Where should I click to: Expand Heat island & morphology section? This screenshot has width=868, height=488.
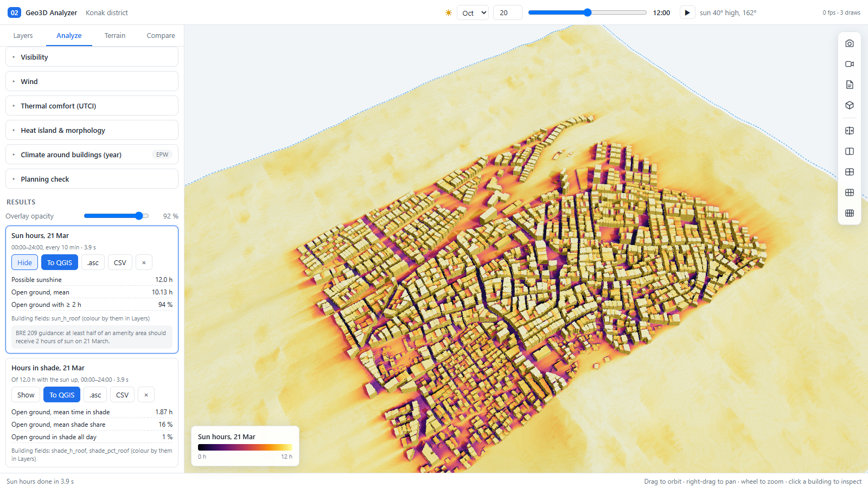pos(92,130)
